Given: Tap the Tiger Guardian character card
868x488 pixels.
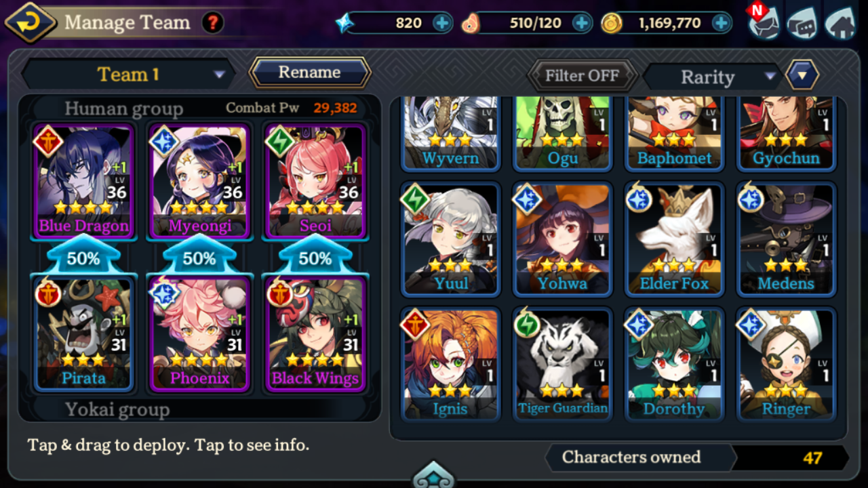Looking at the screenshot, I should [x=563, y=364].
